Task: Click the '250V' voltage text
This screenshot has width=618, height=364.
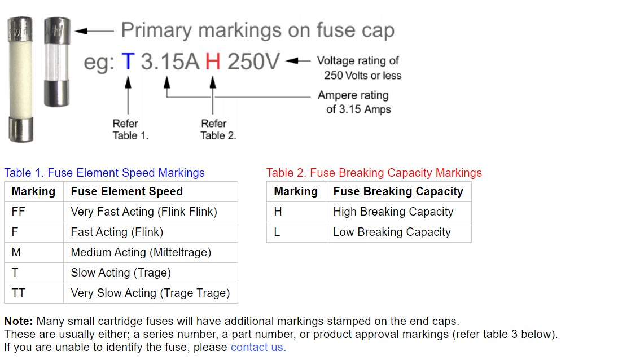Action: point(253,62)
